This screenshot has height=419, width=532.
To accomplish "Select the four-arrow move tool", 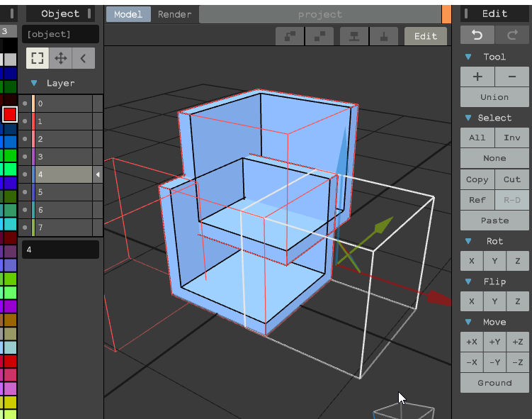I will (60, 58).
